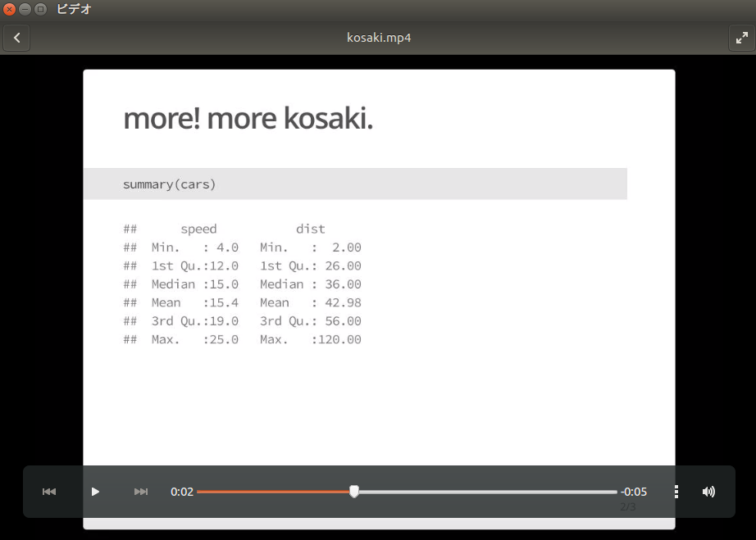Toggle playback with the play control
Viewport: 756px width, 540px height.
tap(95, 492)
